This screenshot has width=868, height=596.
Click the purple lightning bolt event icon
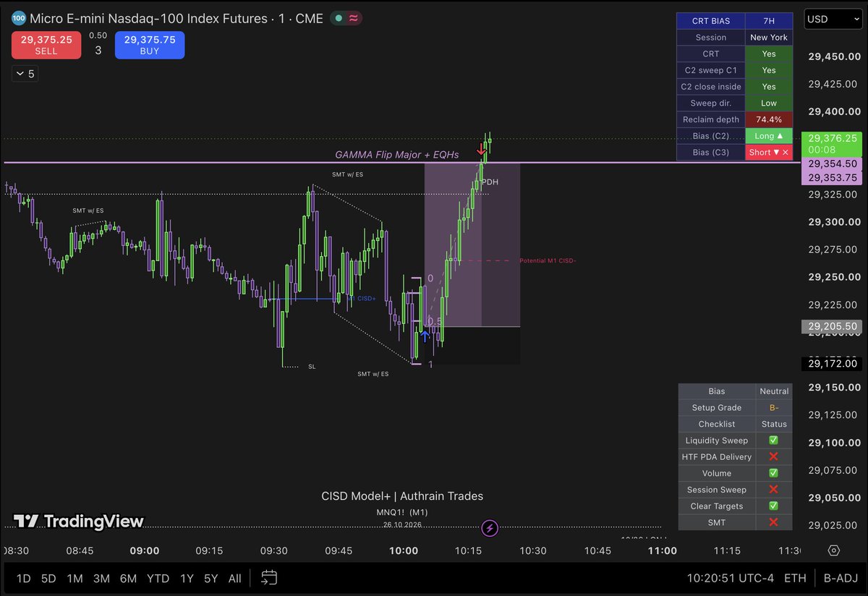pyautogui.click(x=490, y=527)
